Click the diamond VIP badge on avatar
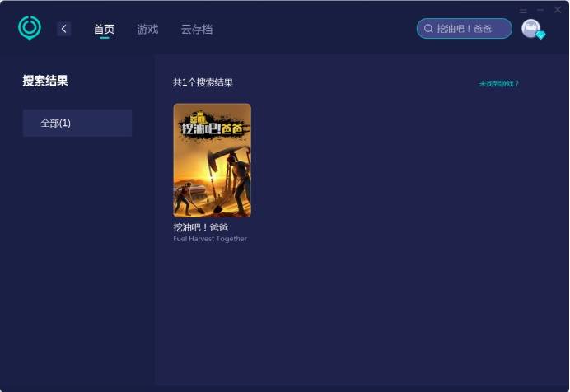 pos(540,35)
